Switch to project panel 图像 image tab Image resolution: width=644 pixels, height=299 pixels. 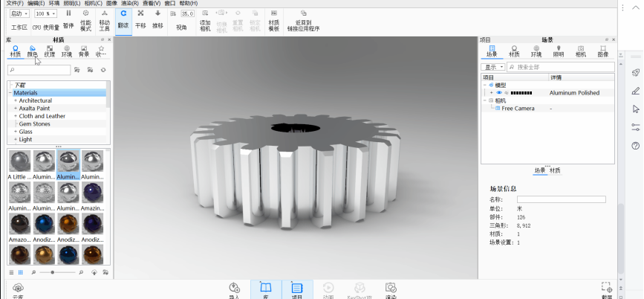602,51
